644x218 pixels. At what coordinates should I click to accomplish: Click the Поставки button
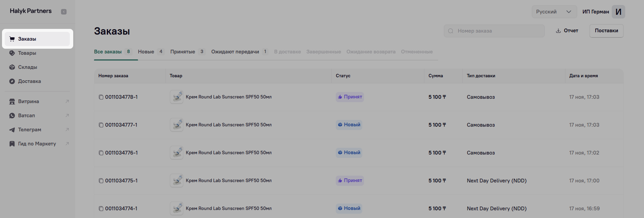point(606,31)
